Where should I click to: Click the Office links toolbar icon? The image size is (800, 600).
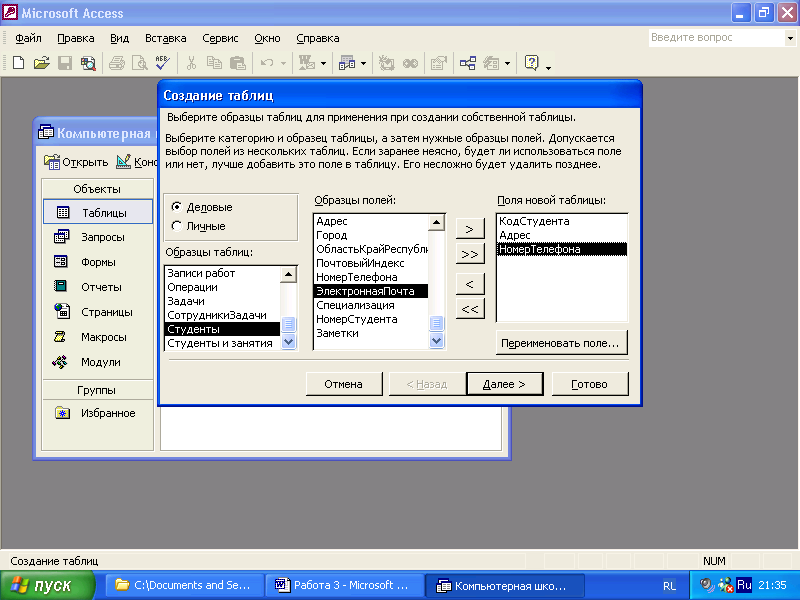(307, 63)
